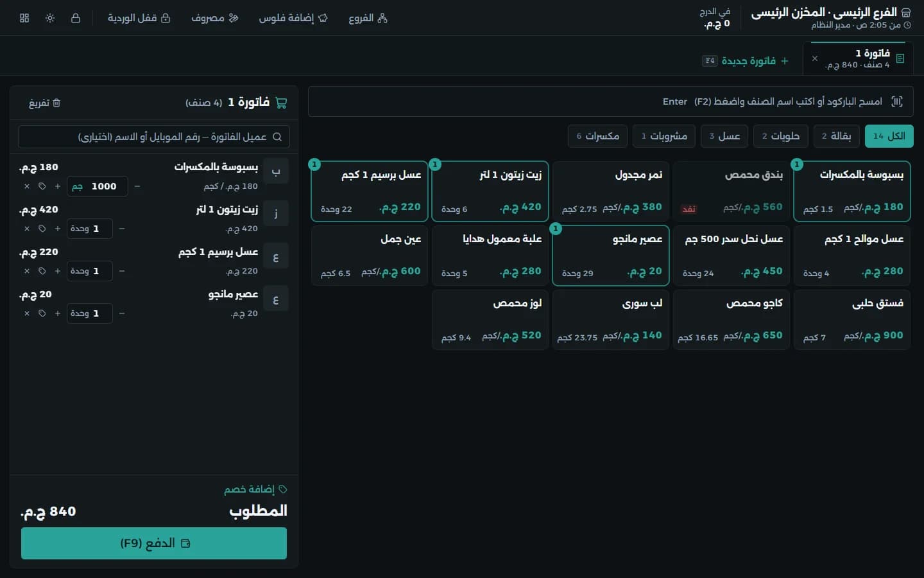The image size is (924, 578).
Task: Edit quantity field of زيت زيتون 1 لتر
Action: 90,229
